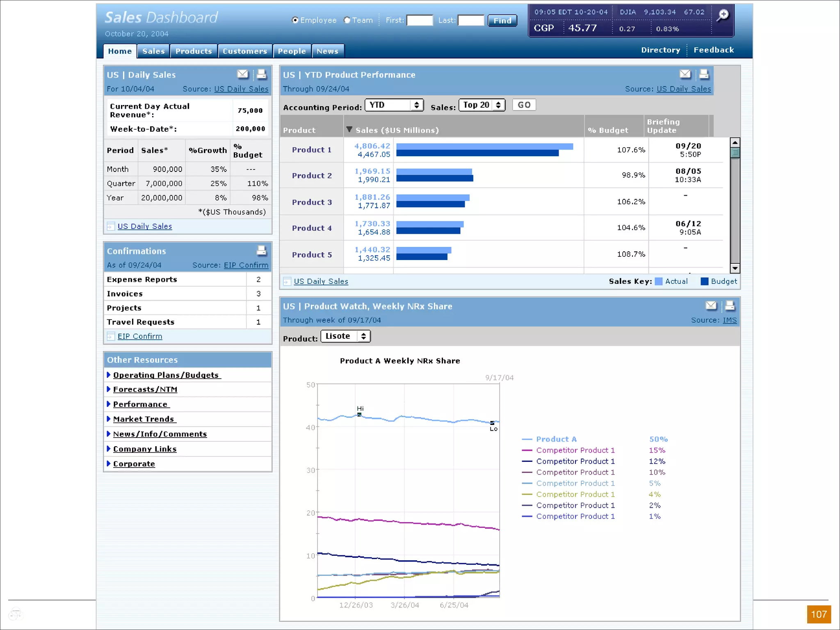Switch to the Customers tab
Viewport: 840px width, 630px height.
pos(245,51)
